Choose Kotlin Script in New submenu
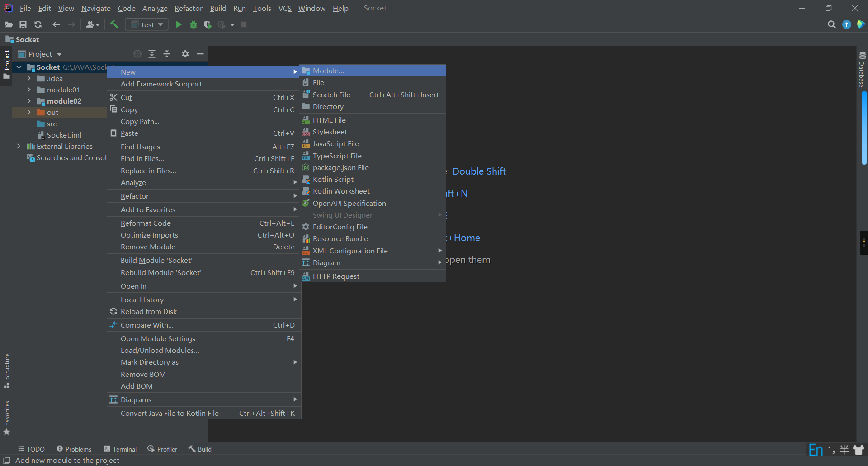 (373, 179)
